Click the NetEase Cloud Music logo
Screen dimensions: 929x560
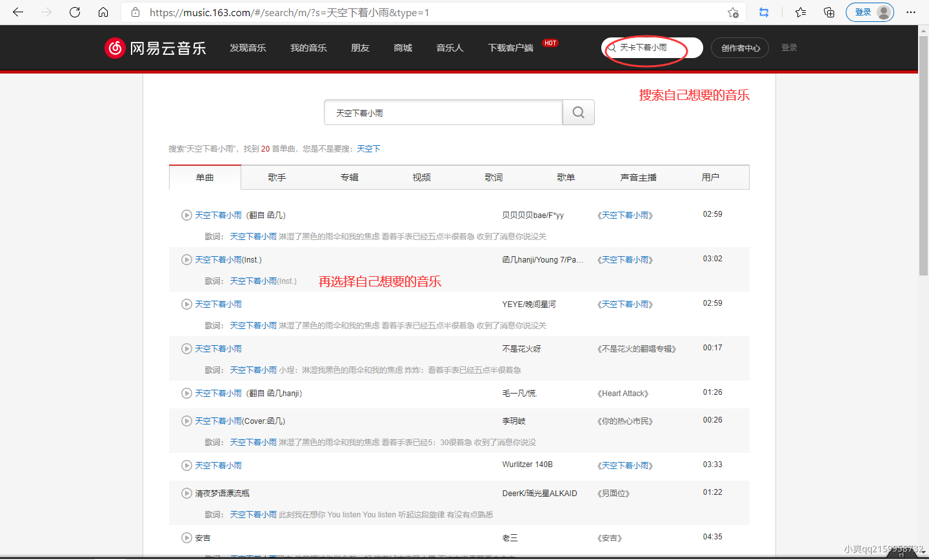tap(155, 48)
